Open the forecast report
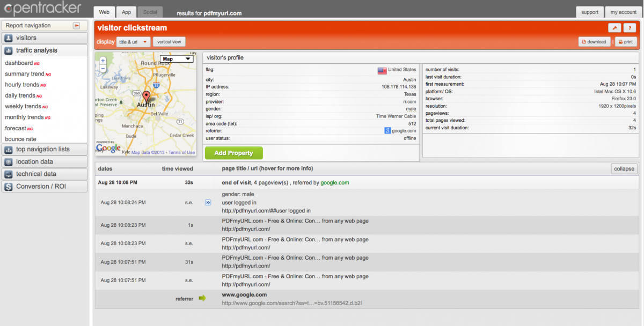This screenshot has height=326, width=644. tap(16, 128)
